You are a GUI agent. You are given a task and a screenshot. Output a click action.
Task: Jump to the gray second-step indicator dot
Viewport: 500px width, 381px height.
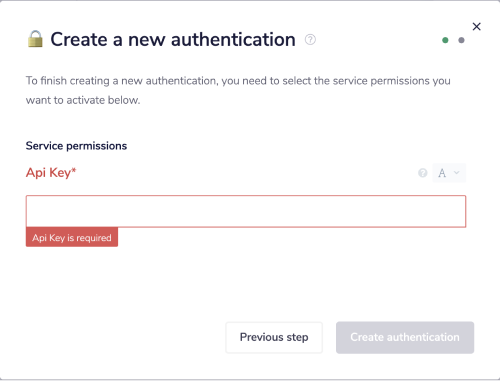pyautogui.click(x=461, y=40)
